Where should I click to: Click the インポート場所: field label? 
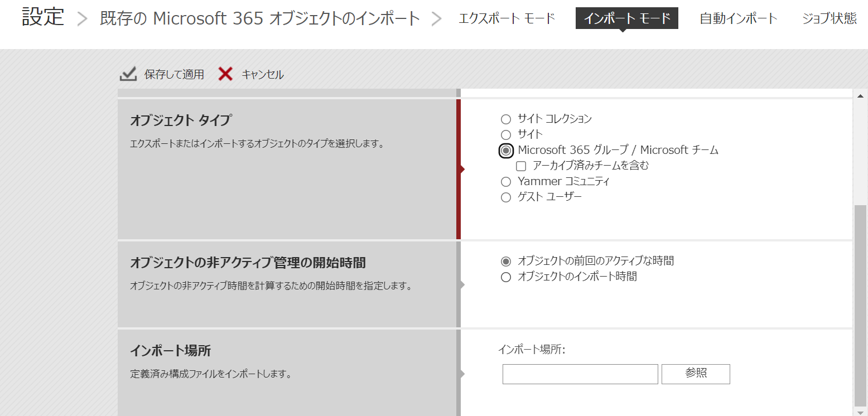(532, 350)
